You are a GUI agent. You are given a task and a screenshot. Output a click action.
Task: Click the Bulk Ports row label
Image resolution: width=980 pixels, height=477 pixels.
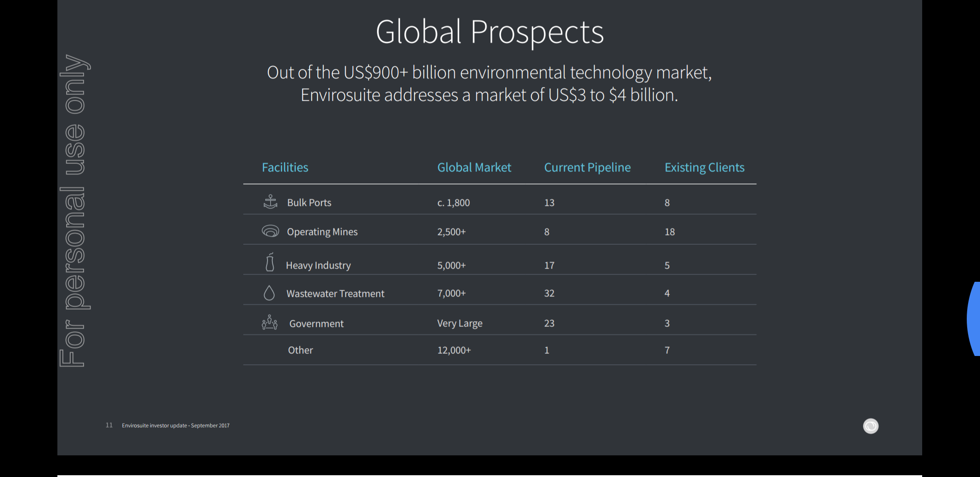coord(309,203)
